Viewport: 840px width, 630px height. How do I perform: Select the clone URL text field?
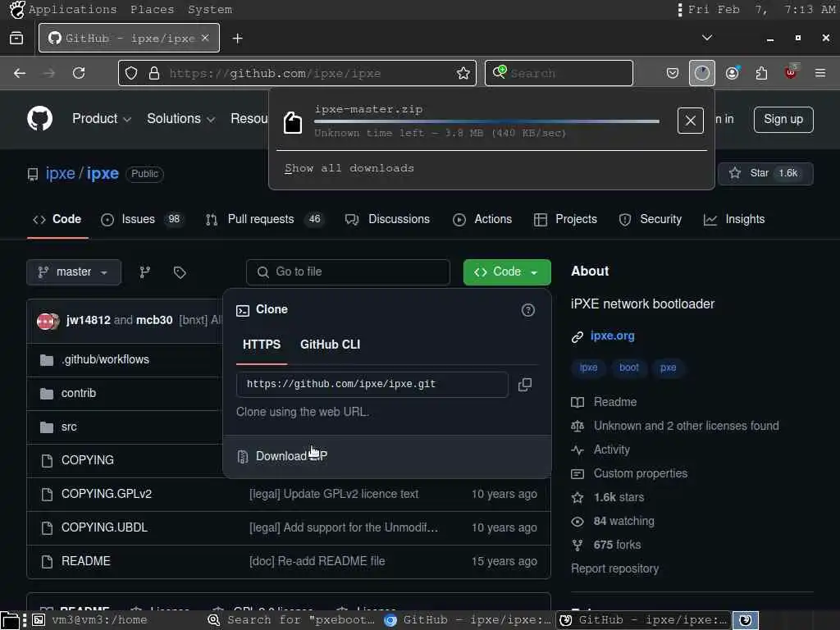coord(372,385)
